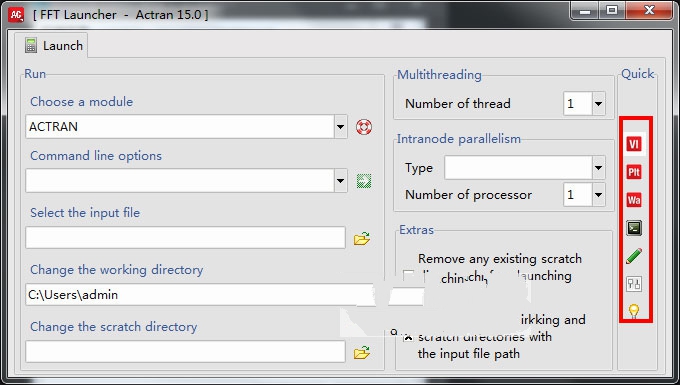Click the ACTRAN module text field
Screen dimensions: 680x385
[180, 127]
